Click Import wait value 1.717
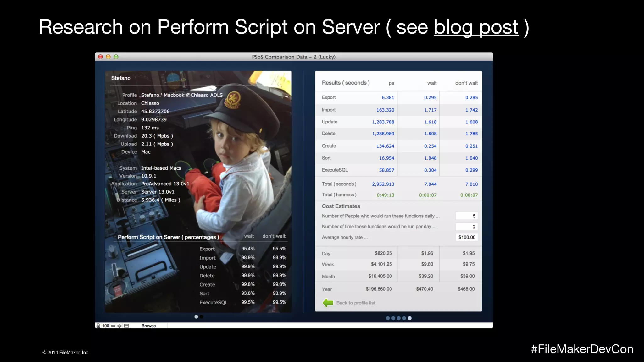 click(430, 110)
